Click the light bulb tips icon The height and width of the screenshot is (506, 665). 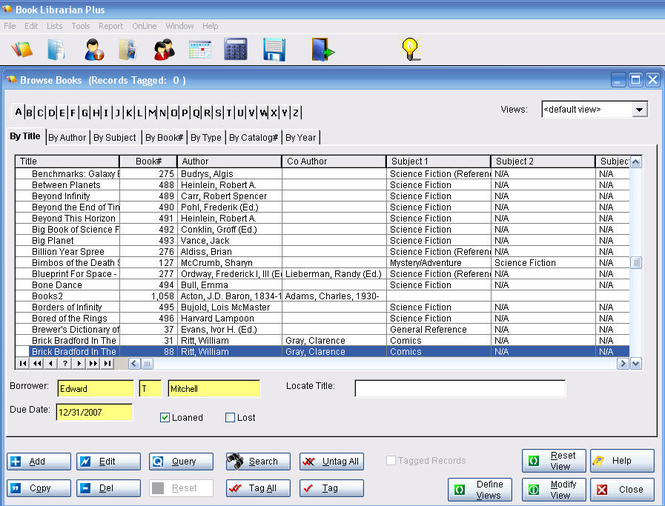coord(410,49)
